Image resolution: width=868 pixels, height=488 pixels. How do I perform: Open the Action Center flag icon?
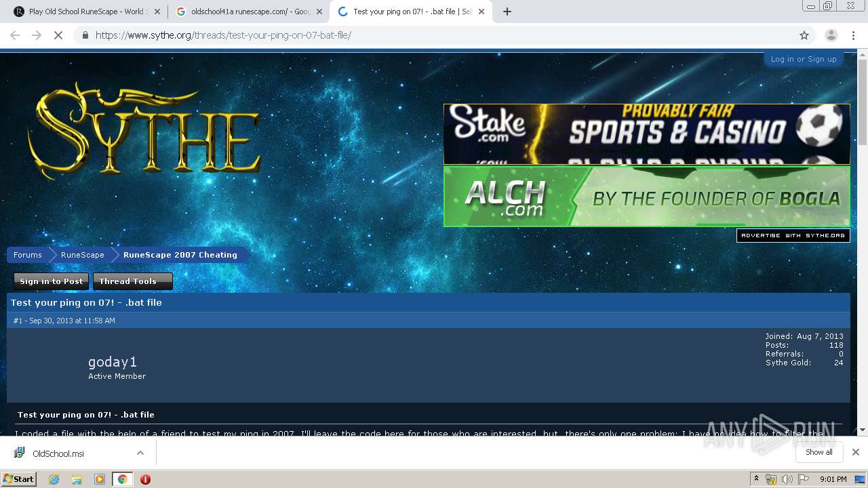[x=804, y=479]
